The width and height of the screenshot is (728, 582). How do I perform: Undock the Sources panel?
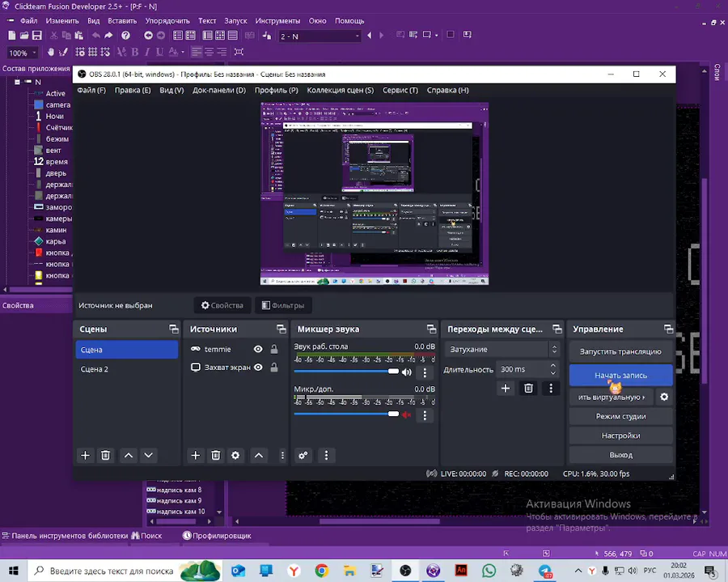[x=281, y=329]
